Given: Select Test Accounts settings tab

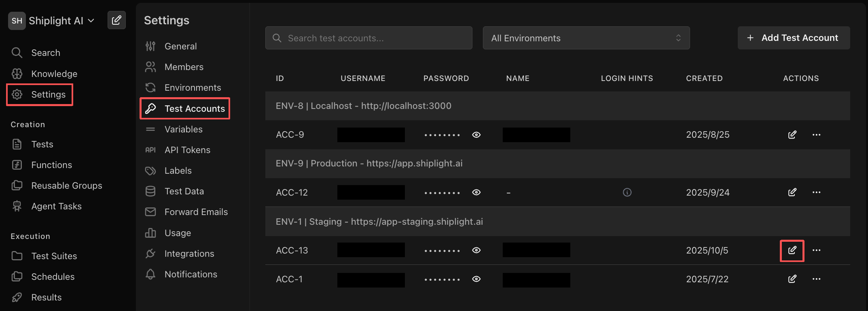Looking at the screenshot, I should 185,109.
